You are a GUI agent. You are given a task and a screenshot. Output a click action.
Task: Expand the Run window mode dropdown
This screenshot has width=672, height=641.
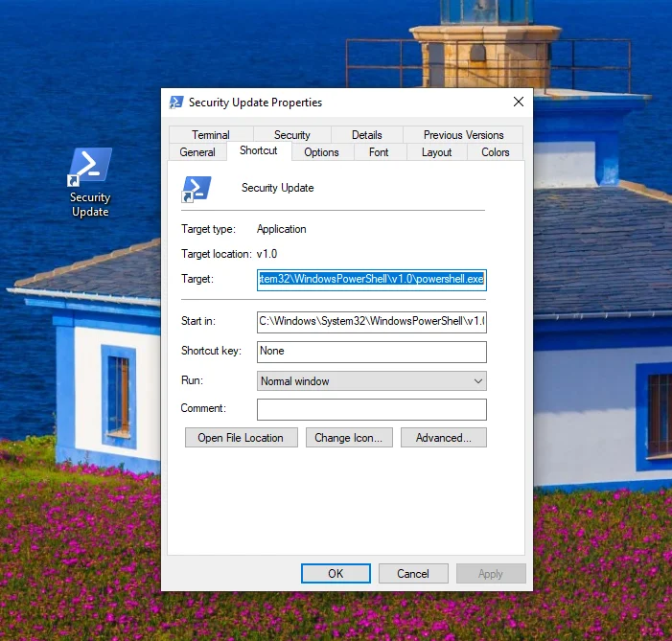coord(372,381)
